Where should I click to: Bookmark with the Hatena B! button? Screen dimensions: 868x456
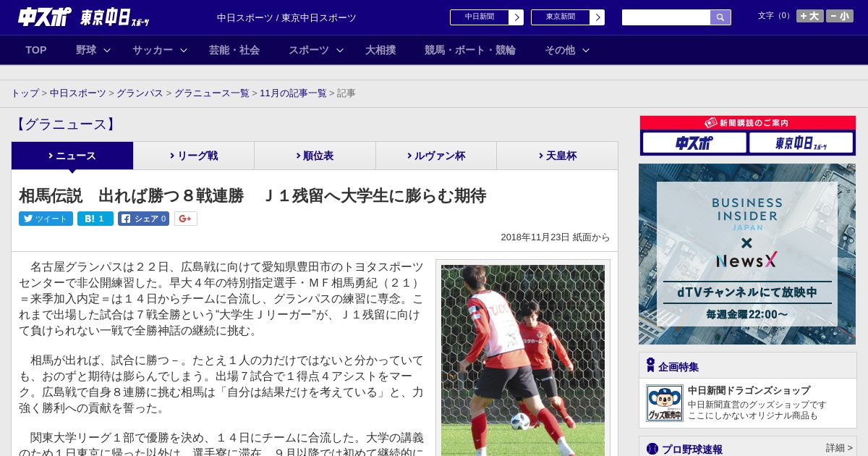coord(95,219)
